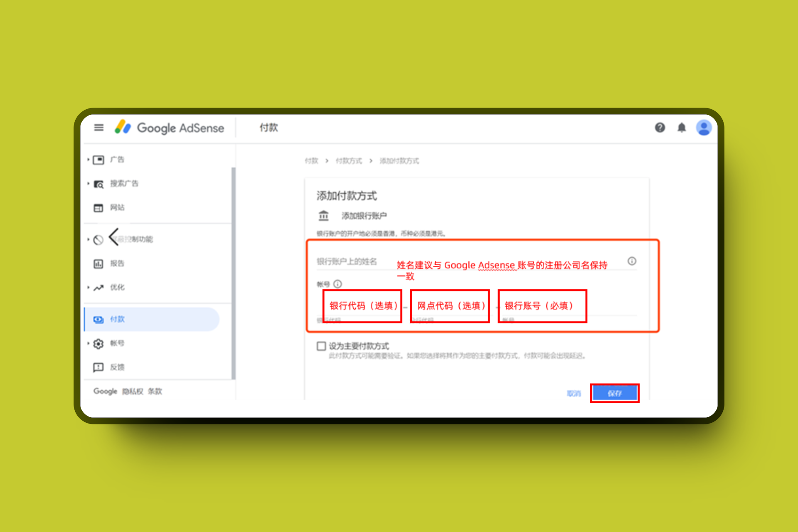Open 报告 in the sidebar

(117, 264)
